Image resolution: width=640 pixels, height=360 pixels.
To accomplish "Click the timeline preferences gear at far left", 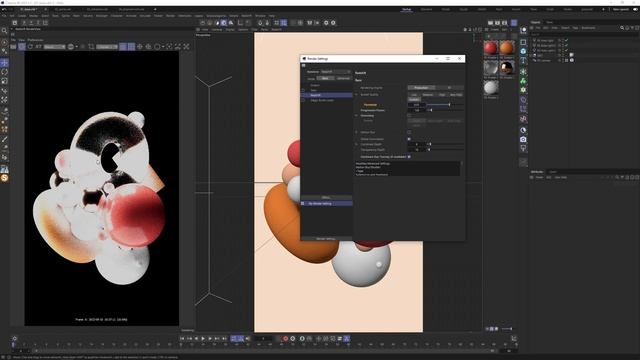I will point(15,338).
